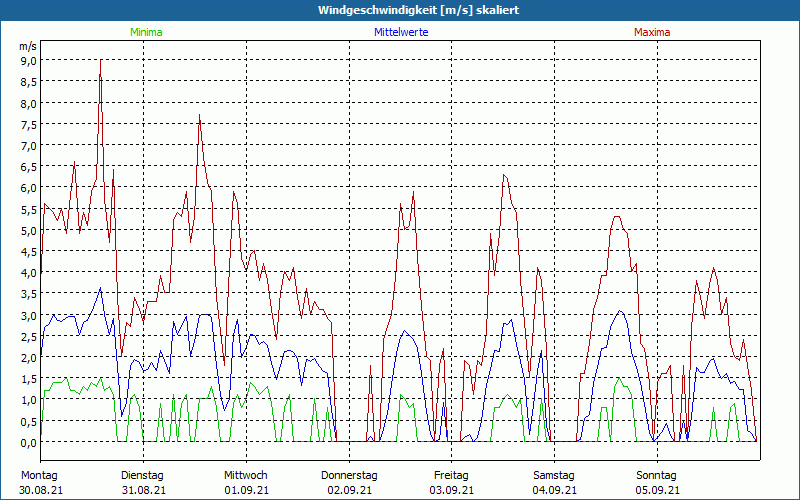
Task: Click the 7,0 y-axis value
Action: click(29, 145)
